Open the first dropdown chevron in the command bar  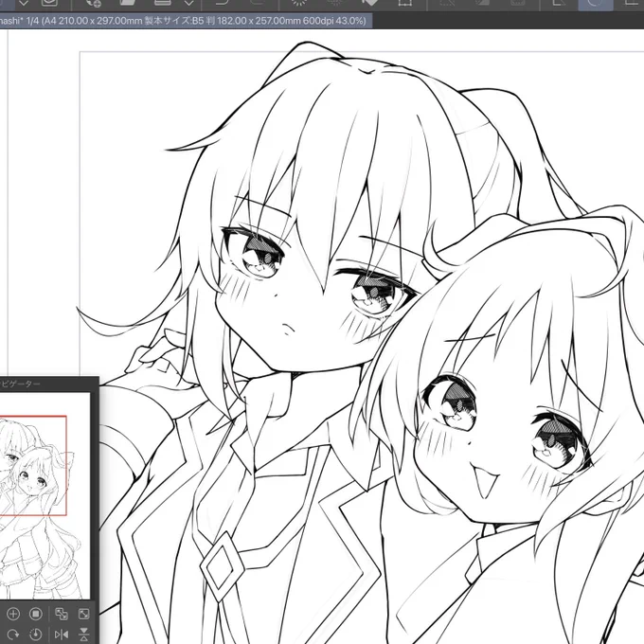24,3
